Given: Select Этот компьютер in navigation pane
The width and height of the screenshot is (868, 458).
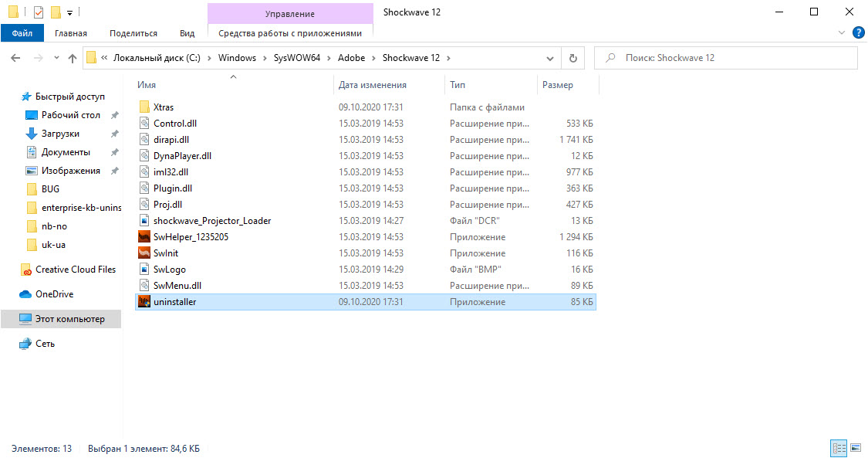Looking at the screenshot, I should (62, 319).
